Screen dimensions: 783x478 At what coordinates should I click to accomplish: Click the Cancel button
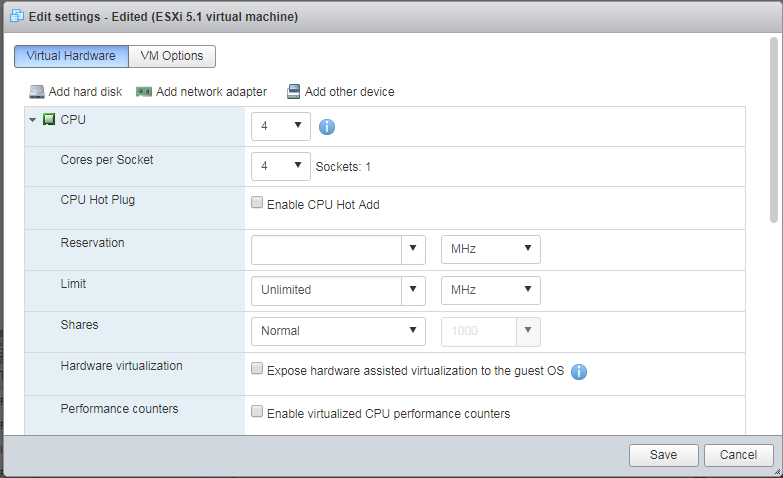[x=738, y=455]
